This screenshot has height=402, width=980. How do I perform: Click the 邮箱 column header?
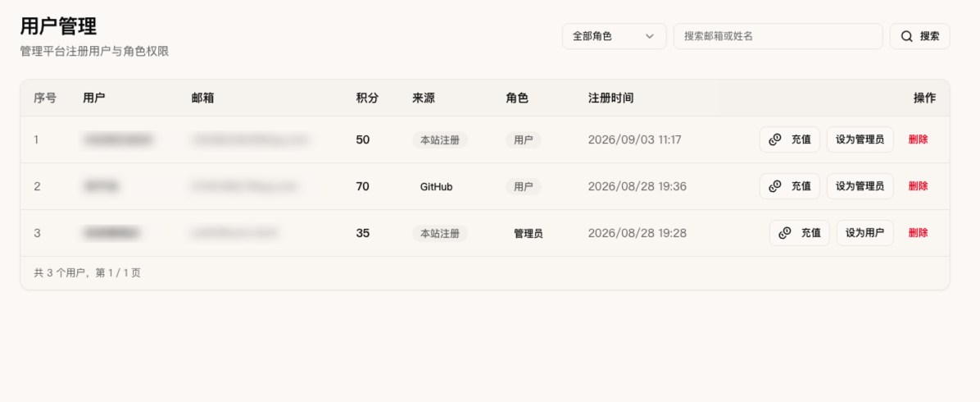(x=202, y=98)
